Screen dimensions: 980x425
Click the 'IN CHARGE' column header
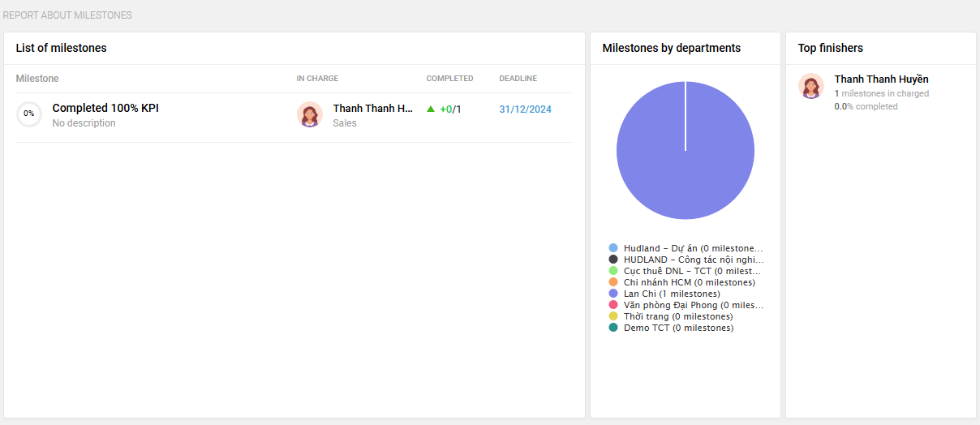click(x=317, y=79)
